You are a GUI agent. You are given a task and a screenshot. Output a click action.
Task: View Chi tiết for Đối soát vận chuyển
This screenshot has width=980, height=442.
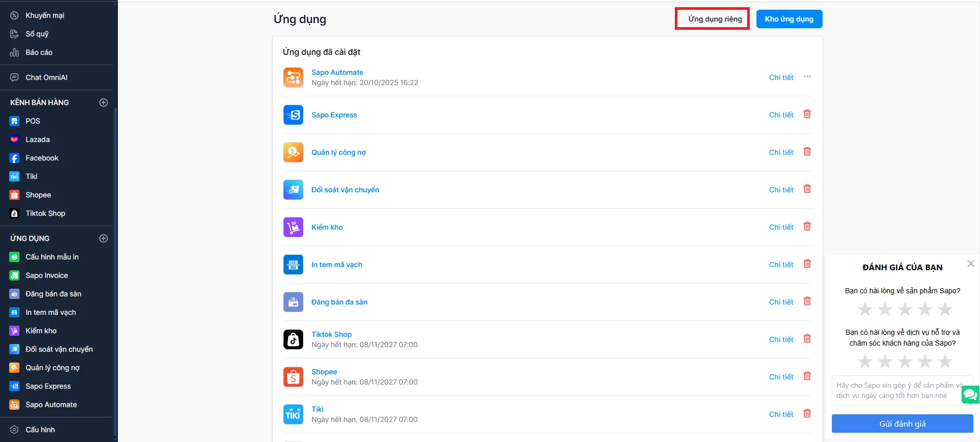tap(781, 190)
